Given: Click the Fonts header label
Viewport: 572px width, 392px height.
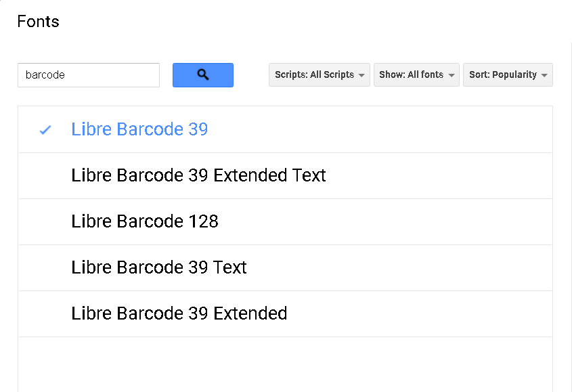Looking at the screenshot, I should pos(38,22).
